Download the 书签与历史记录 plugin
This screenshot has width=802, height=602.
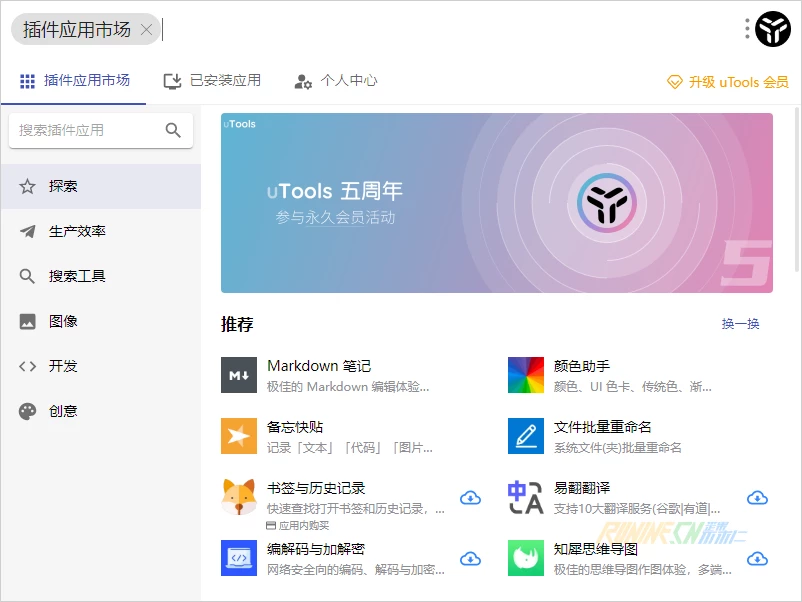tap(470, 498)
